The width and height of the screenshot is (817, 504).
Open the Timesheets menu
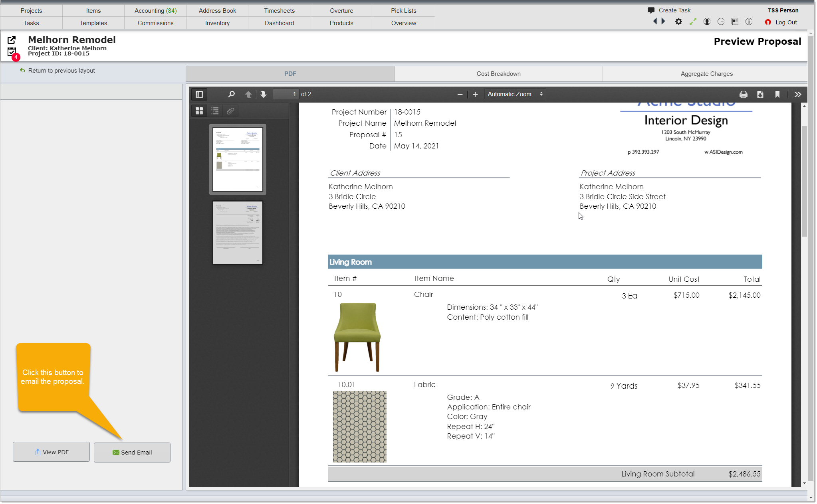pyautogui.click(x=279, y=11)
